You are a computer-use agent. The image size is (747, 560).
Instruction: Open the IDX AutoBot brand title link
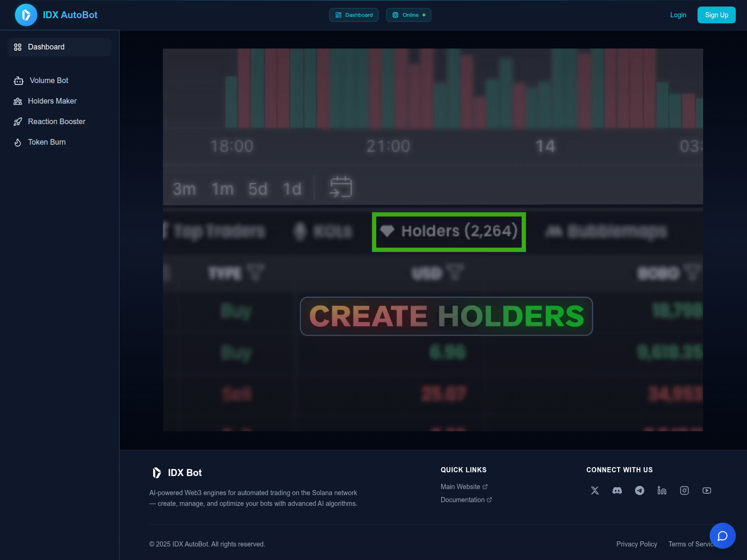point(70,15)
